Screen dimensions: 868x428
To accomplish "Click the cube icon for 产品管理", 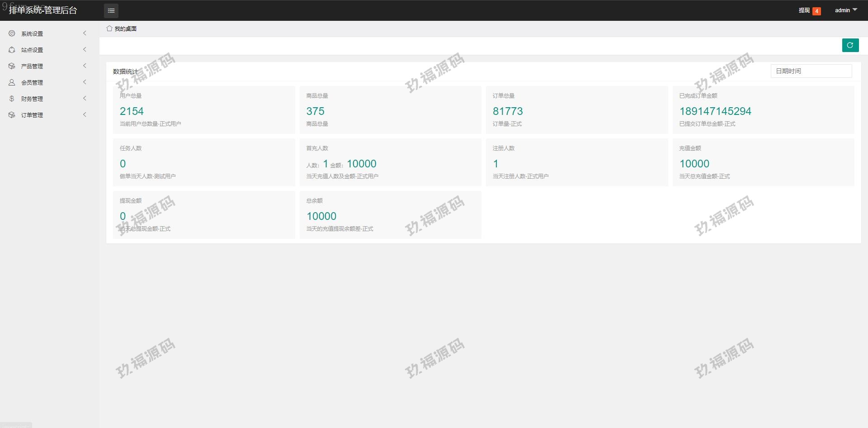I will [12, 66].
